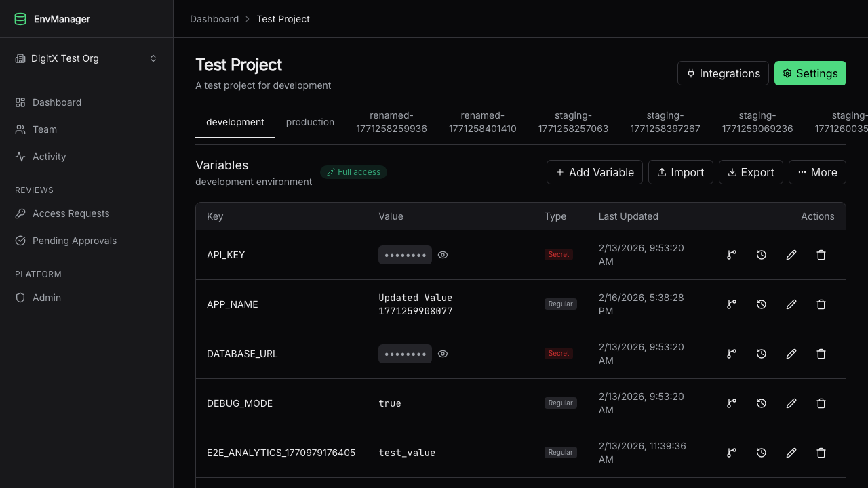Delete the DEBUG_MODE variable using trash icon

(821, 403)
